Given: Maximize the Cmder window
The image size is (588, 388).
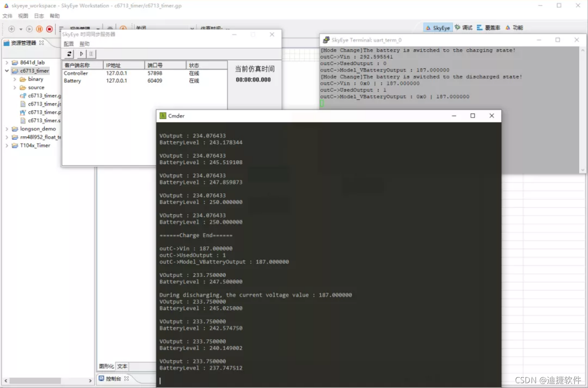Looking at the screenshot, I should pyautogui.click(x=472, y=116).
